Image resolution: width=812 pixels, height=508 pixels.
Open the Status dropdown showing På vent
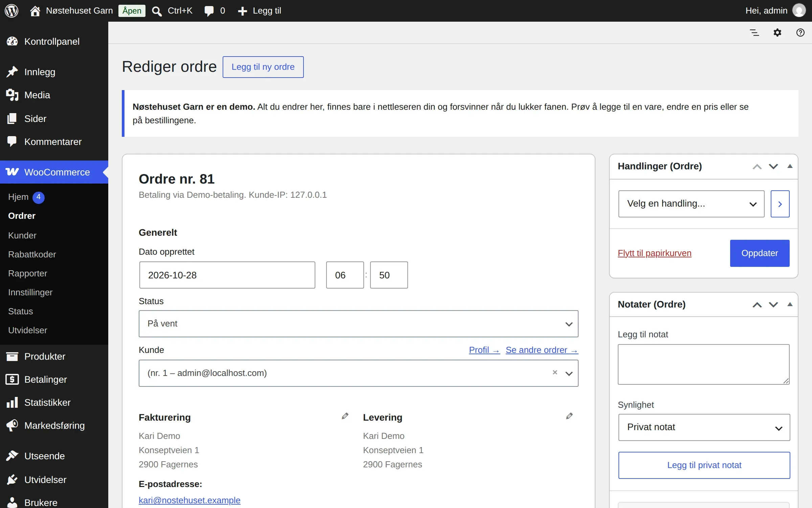(x=359, y=324)
